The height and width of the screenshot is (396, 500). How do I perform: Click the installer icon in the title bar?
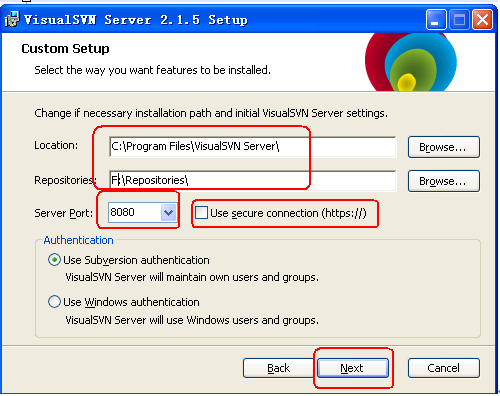point(12,19)
